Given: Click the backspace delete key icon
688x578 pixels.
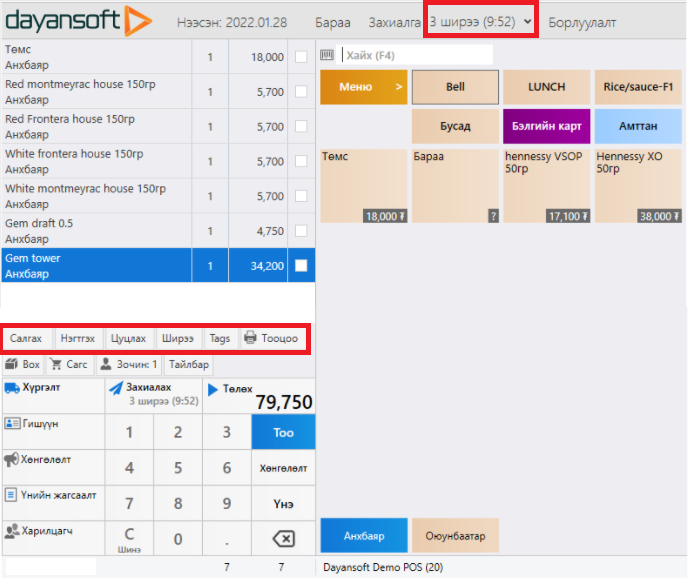Looking at the screenshot, I should click(x=283, y=539).
